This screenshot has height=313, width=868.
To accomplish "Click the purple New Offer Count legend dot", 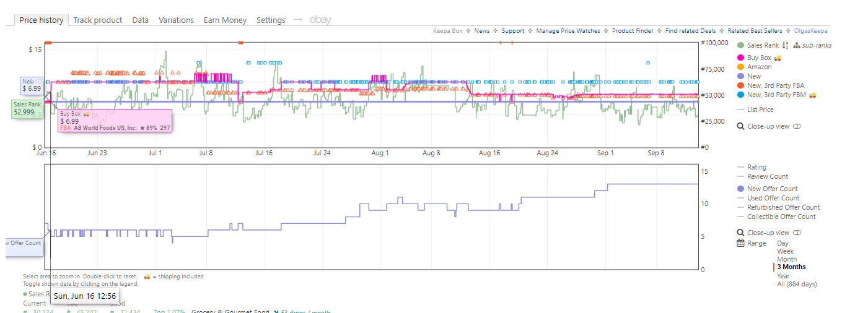I will pyautogui.click(x=740, y=189).
